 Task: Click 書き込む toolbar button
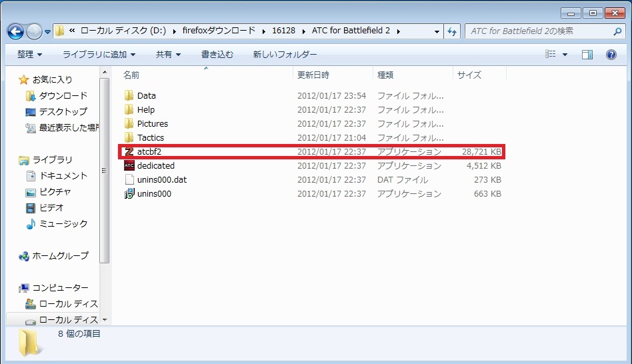[x=217, y=55]
